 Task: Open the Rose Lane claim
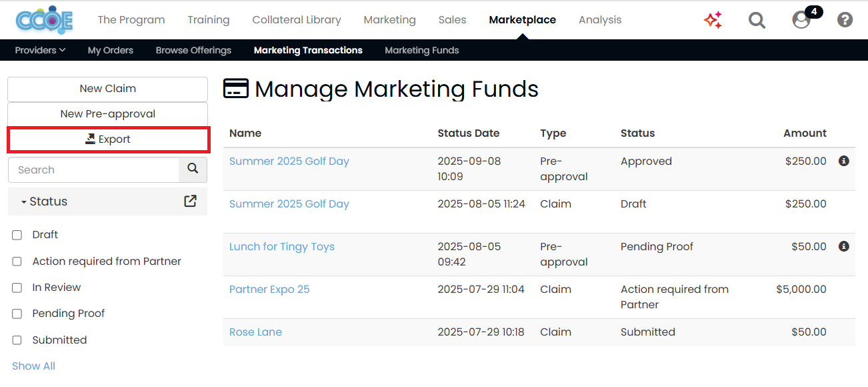coord(255,332)
